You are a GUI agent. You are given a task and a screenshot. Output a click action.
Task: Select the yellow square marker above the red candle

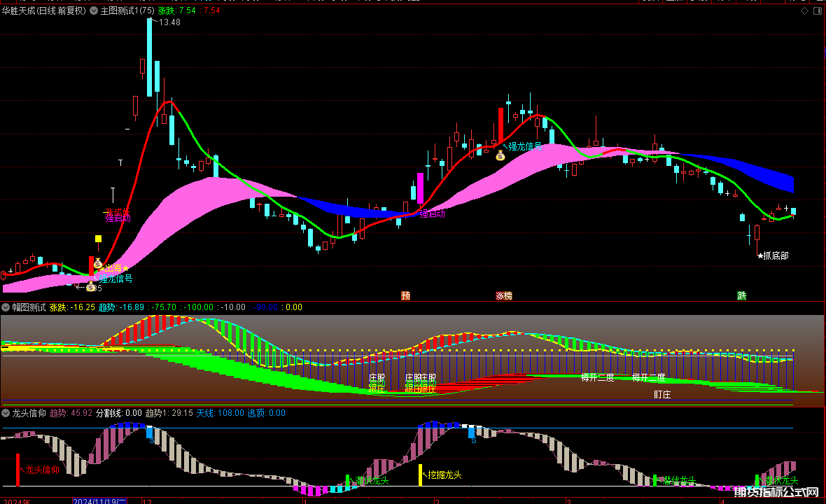click(x=98, y=239)
